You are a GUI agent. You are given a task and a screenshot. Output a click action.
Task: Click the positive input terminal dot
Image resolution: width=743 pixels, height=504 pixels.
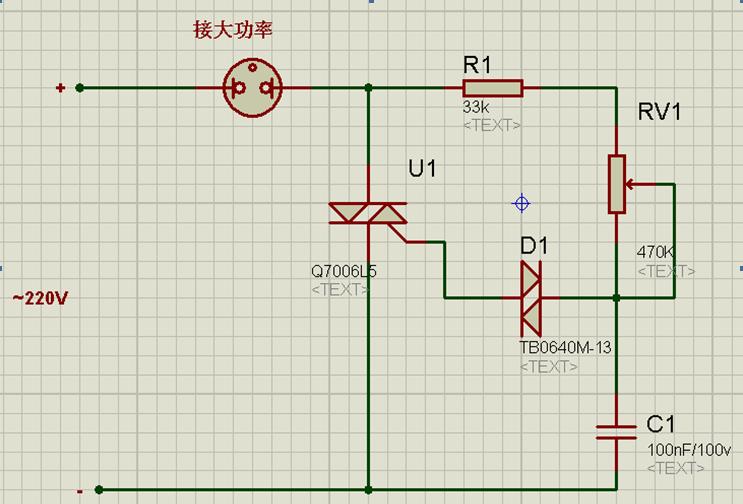tap(80, 88)
